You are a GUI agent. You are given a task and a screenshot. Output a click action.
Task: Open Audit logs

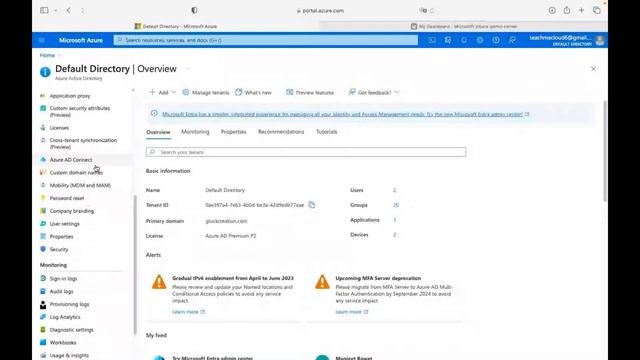coord(61,291)
